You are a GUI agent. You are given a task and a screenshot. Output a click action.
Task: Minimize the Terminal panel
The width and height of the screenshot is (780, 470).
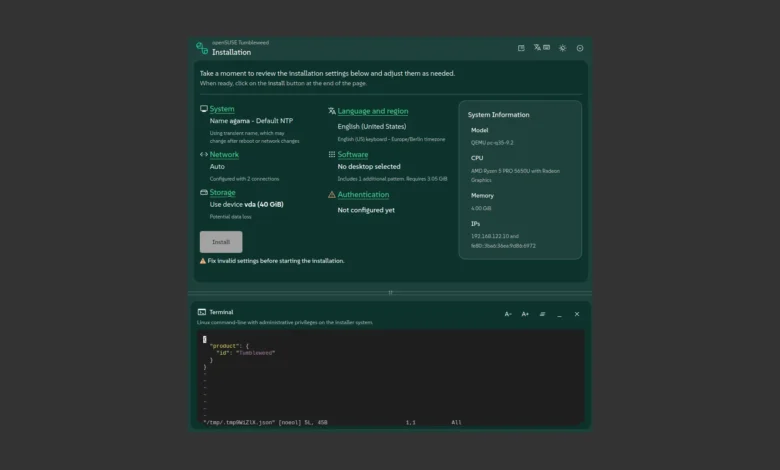[559, 314]
